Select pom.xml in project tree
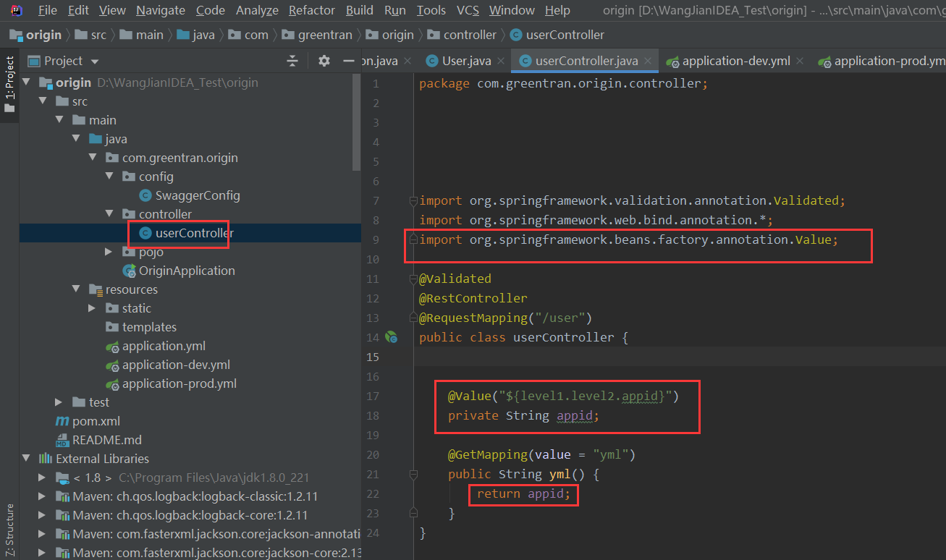Screen dimensions: 946x560 96,421
